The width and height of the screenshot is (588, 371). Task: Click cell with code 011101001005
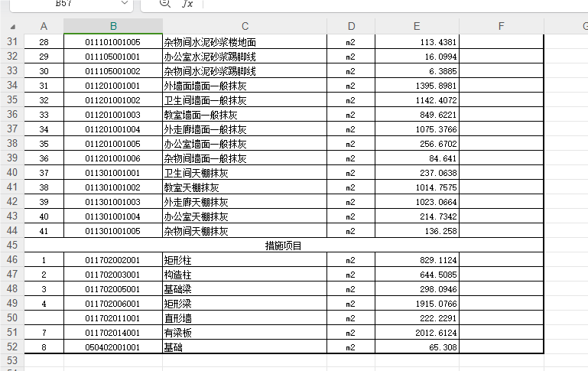[113, 42]
